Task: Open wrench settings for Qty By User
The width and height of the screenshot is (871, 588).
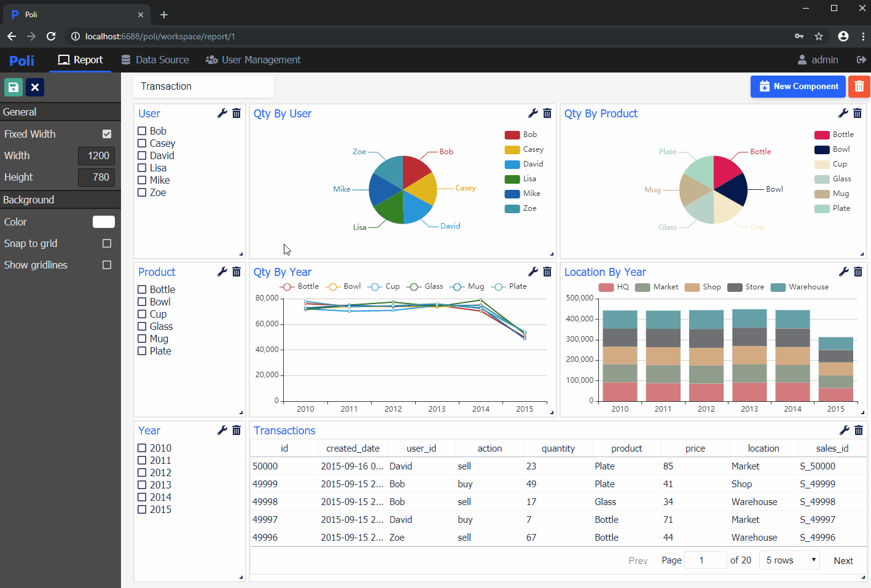Action: [x=533, y=113]
